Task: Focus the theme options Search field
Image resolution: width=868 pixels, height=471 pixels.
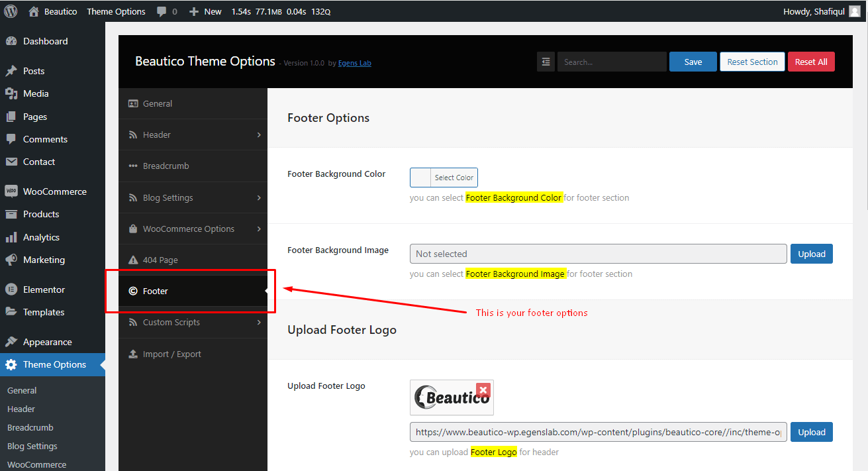Action: click(612, 62)
